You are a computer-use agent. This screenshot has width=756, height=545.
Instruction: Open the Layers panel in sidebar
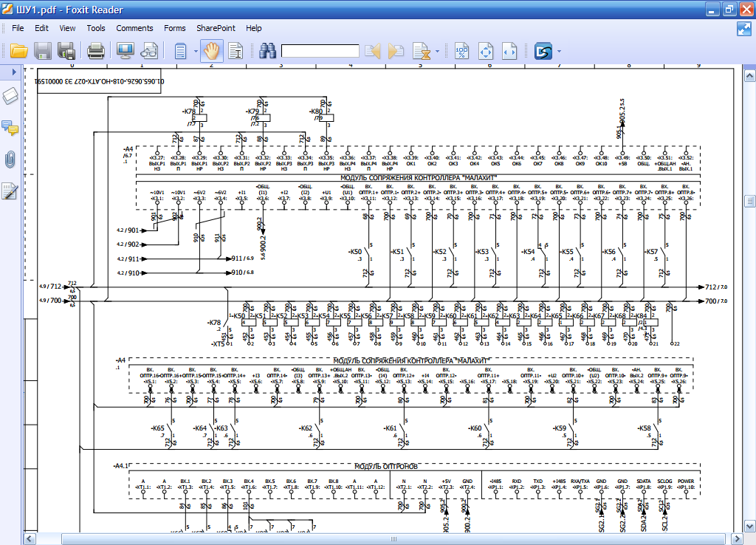click(10, 96)
